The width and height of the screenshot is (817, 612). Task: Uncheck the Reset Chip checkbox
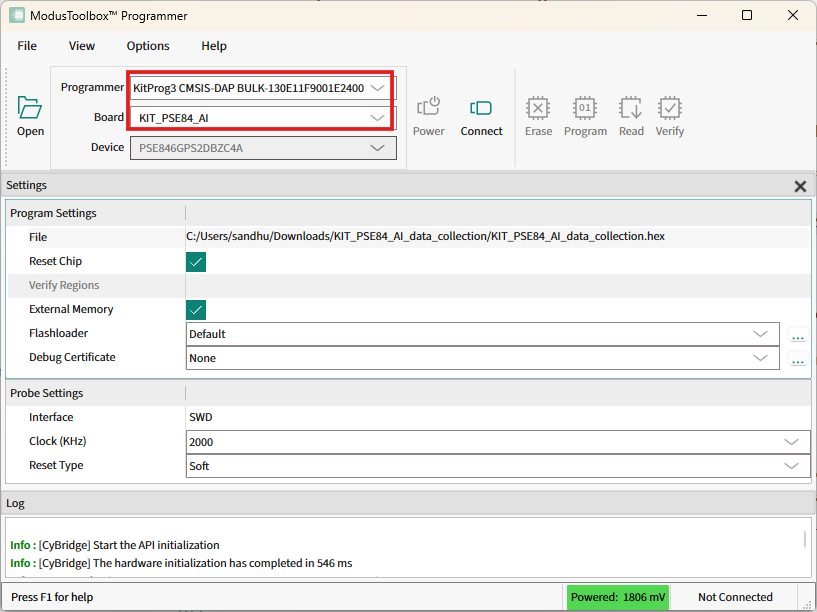click(196, 262)
